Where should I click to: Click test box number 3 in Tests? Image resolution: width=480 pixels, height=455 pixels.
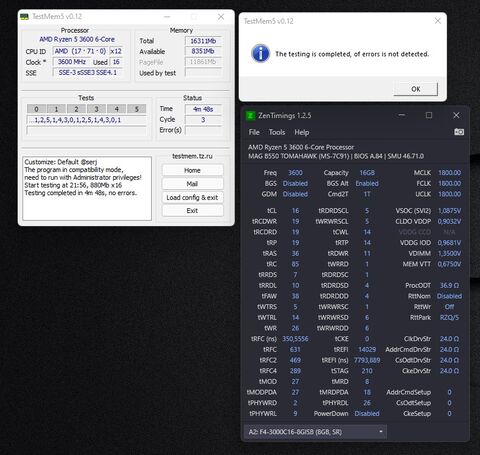[96, 109]
